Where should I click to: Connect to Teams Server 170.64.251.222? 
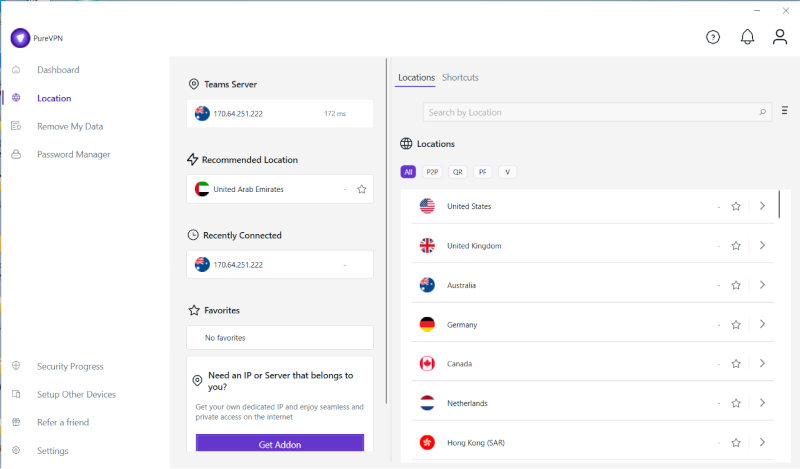pos(280,113)
